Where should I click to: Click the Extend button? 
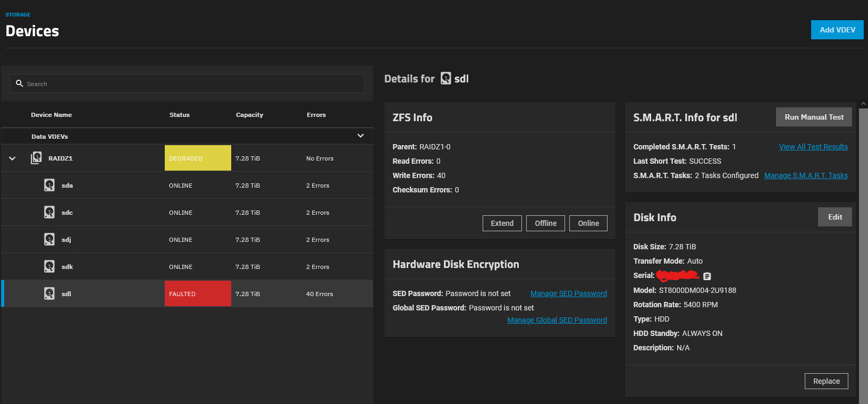[502, 223]
